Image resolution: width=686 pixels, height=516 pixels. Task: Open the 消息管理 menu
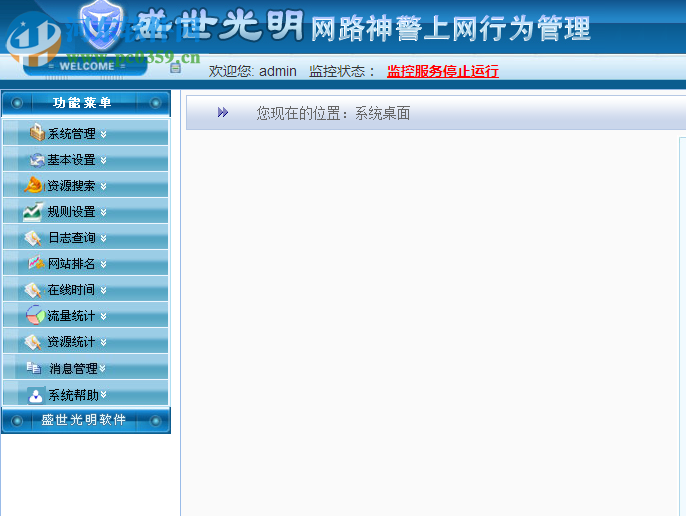pyautogui.click(x=85, y=367)
